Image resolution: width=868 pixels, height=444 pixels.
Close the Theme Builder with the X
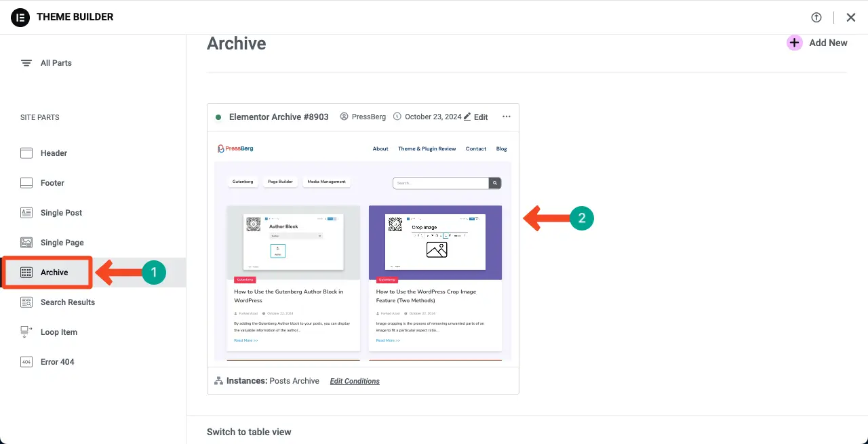851,17
